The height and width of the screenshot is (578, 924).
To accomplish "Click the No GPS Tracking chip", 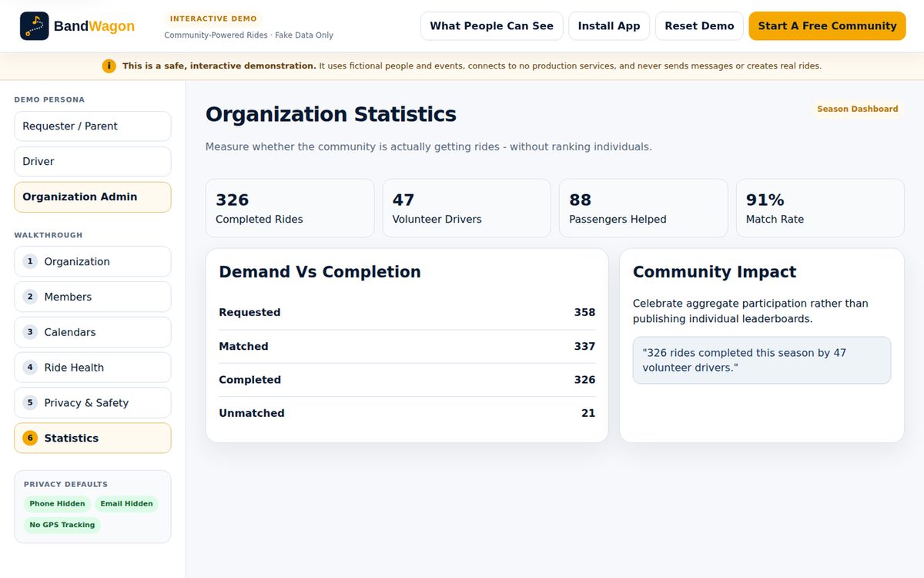I will pyautogui.click(x=62, y=525).
